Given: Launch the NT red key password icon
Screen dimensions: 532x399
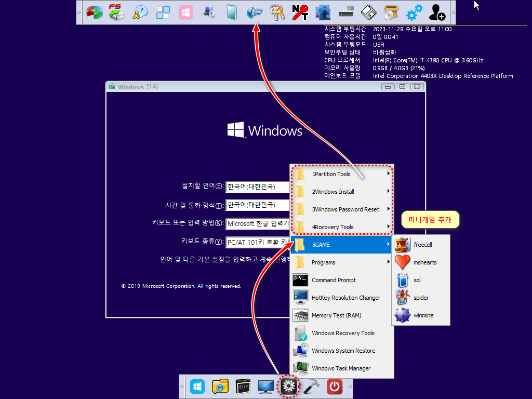Looking at the screenshot, I should pyautogui.click(x=300, y=12).
